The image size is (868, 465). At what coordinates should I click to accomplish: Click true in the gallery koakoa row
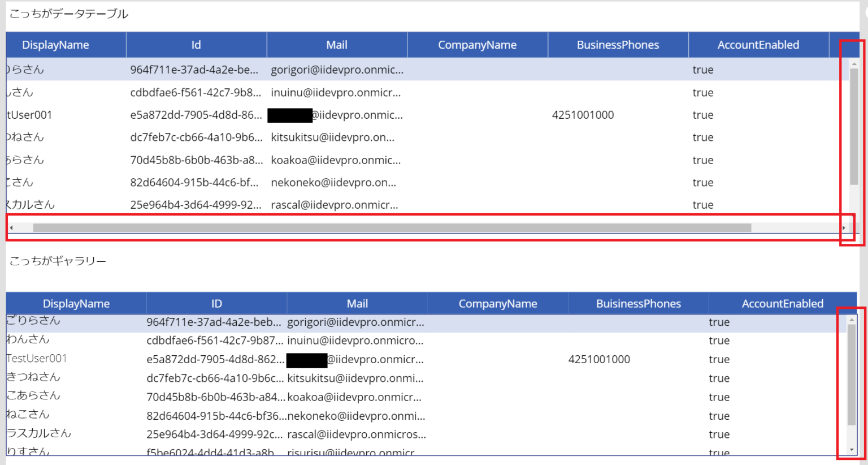point(719,397)
